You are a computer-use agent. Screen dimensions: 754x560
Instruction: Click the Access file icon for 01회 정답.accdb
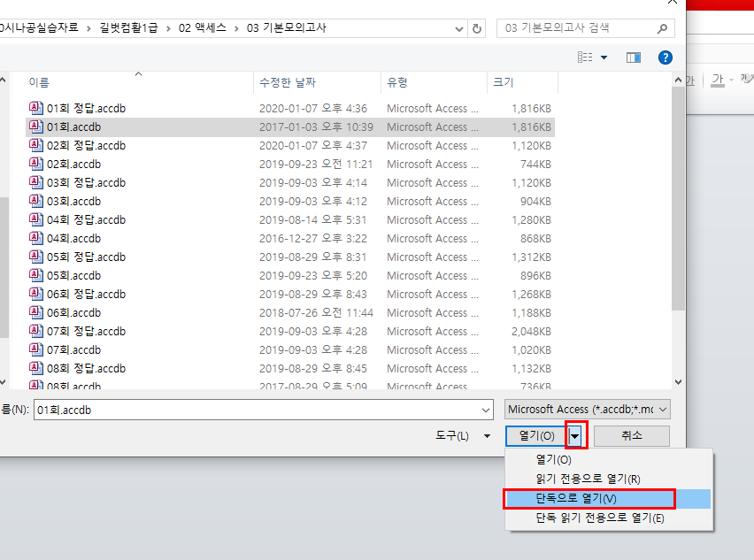pyautogui.click(x=36, y=109)
